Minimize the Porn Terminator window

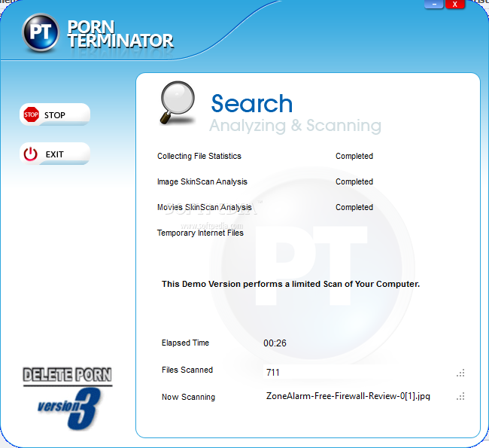(434, 5)
